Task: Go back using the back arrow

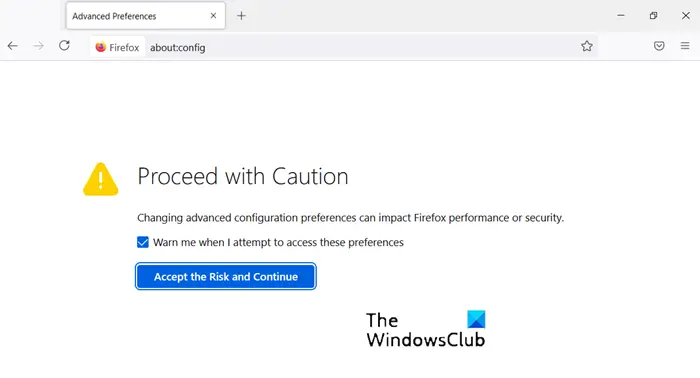Action: [12, 46]
